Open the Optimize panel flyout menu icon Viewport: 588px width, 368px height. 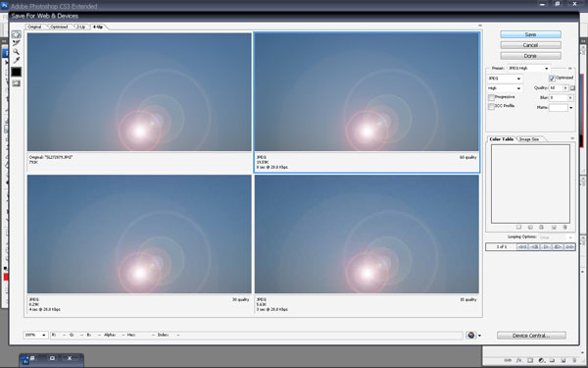[570, 69]
